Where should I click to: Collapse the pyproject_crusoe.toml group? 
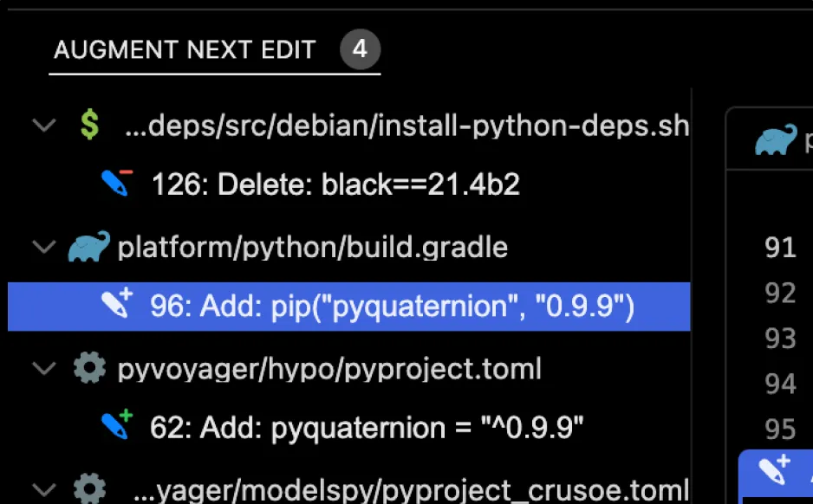[x=42, y=490]
